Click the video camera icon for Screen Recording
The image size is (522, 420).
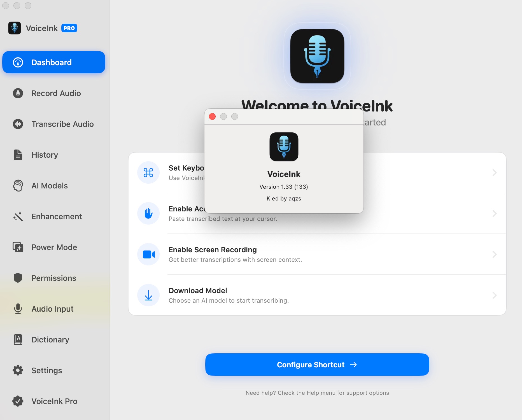click(x=148, y=254)
